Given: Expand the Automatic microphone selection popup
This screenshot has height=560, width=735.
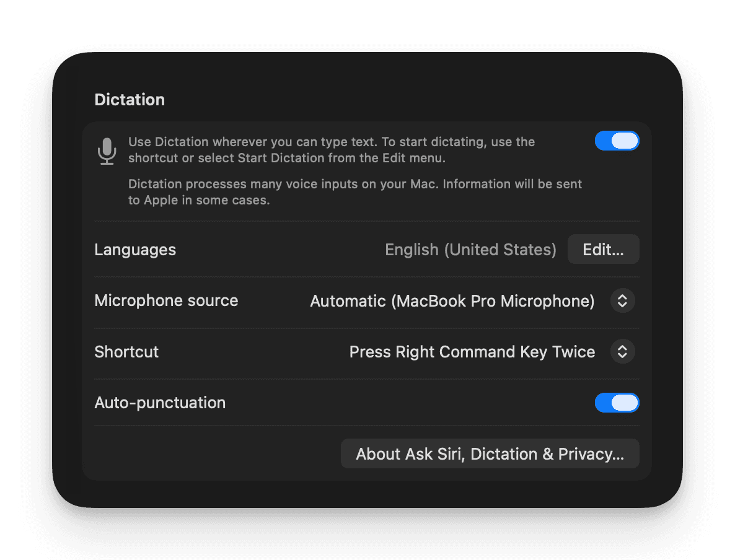Looking at the screenshot, I should coord(452,300).
